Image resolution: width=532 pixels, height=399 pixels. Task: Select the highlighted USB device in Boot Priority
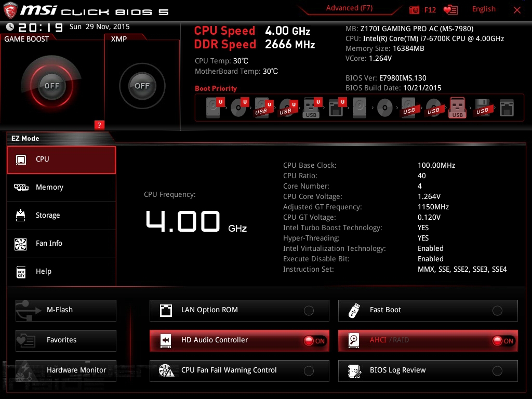(x=457, y=108)
